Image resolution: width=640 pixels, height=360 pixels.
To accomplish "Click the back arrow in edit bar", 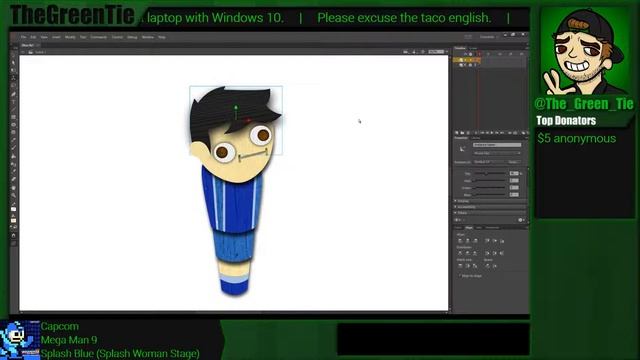I will pyautogui.click(x=23, y=52).
